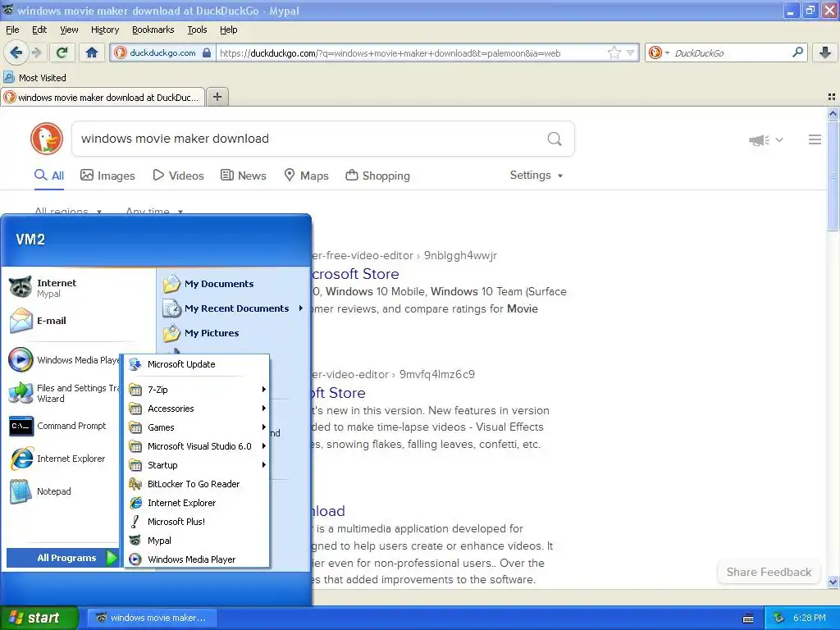Expand the Startup submenu
This screenshot has width=840, height=630.
(x=197, y=465)
